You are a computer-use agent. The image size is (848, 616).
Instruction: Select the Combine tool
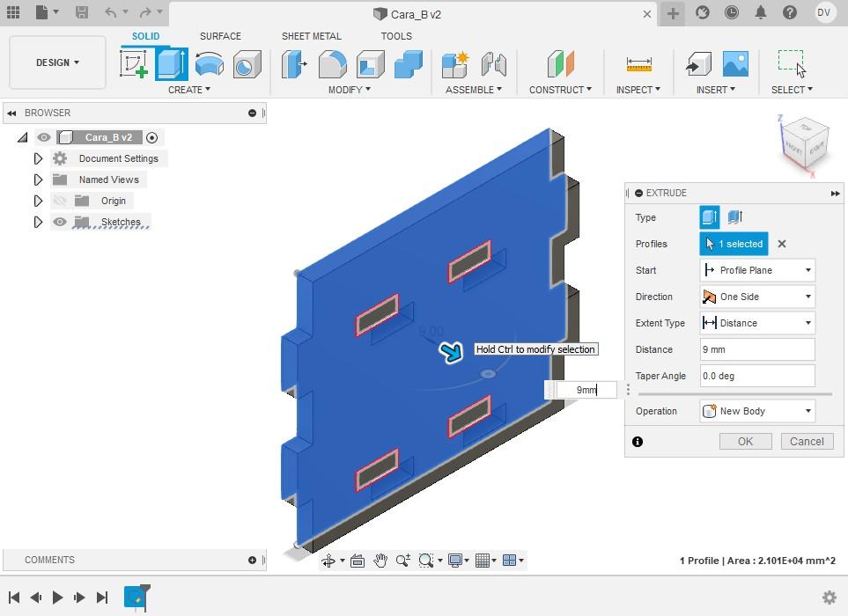[x=409, y=63]
